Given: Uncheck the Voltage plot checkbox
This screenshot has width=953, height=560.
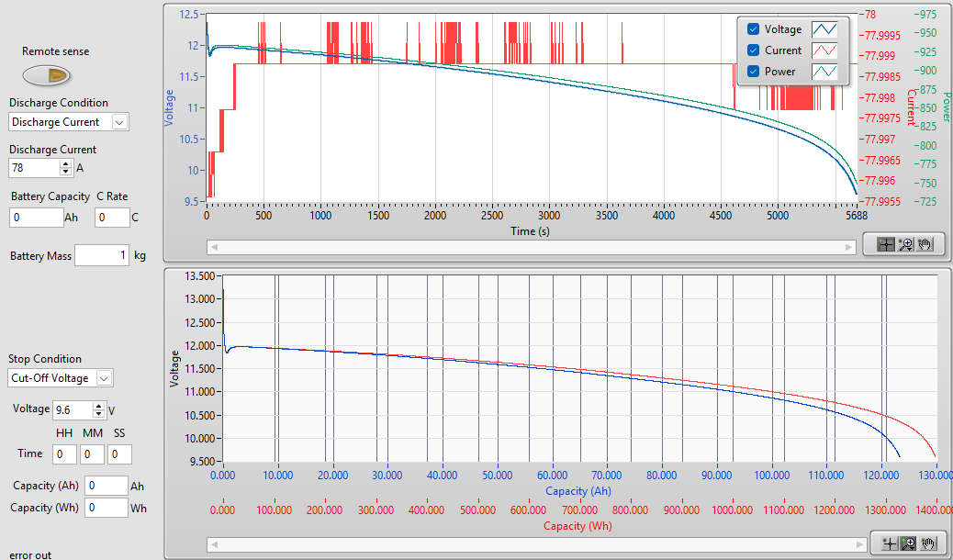Looking at the screenshot, I should (754, 29).
